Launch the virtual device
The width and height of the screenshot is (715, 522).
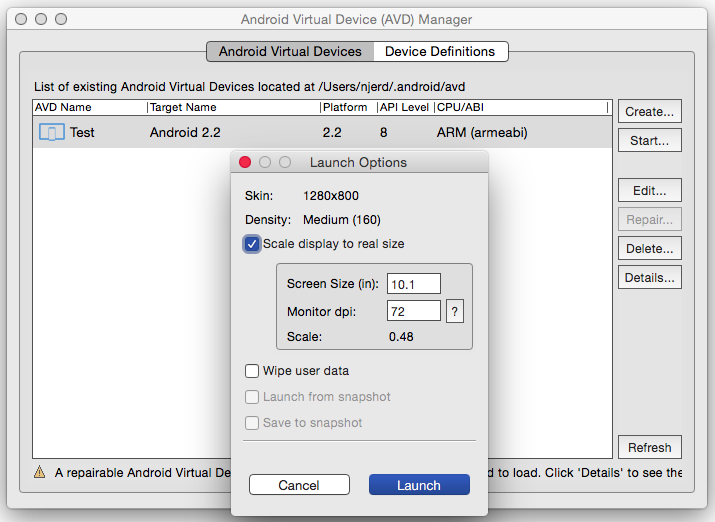pyautogui.click(x=419, y=485)
